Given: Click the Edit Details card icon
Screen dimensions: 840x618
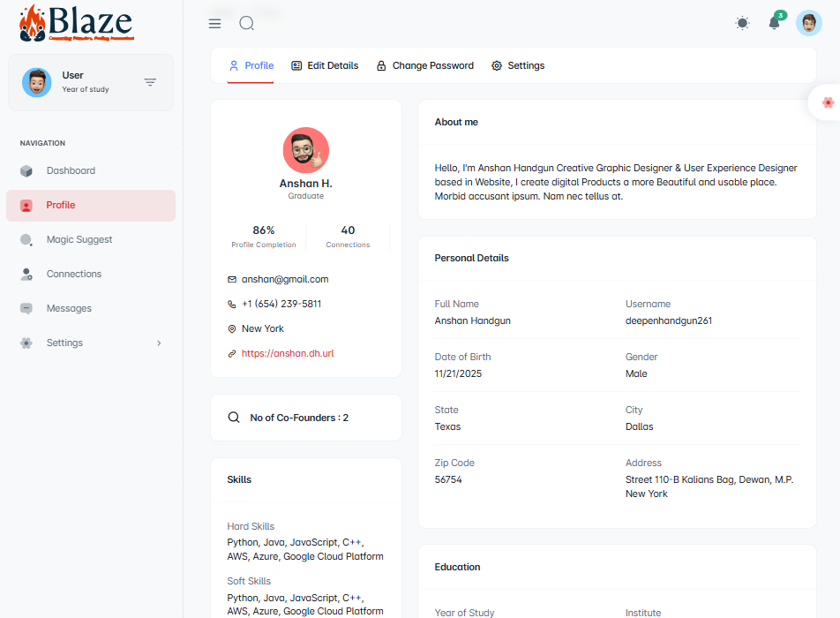Looking at the screenshot, I should click(x=296, y=65).
